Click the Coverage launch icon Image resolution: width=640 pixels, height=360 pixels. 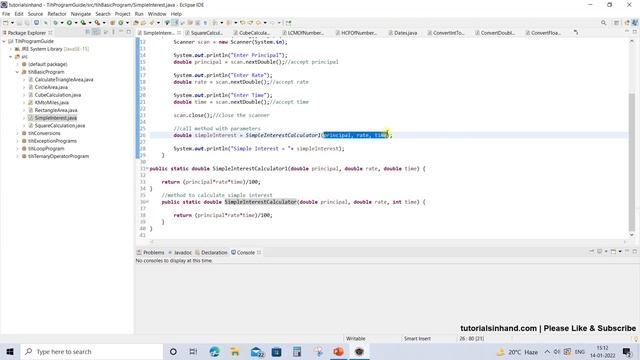[83, 23]
